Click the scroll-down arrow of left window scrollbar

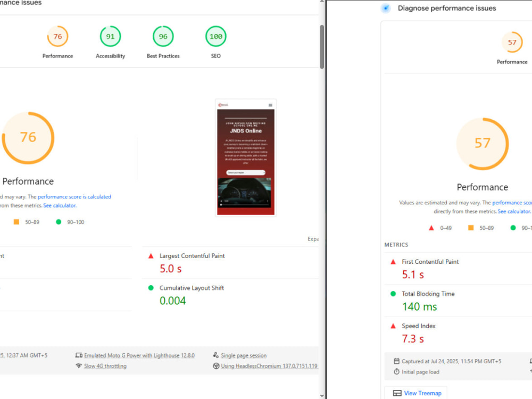(x=322, y=396)
